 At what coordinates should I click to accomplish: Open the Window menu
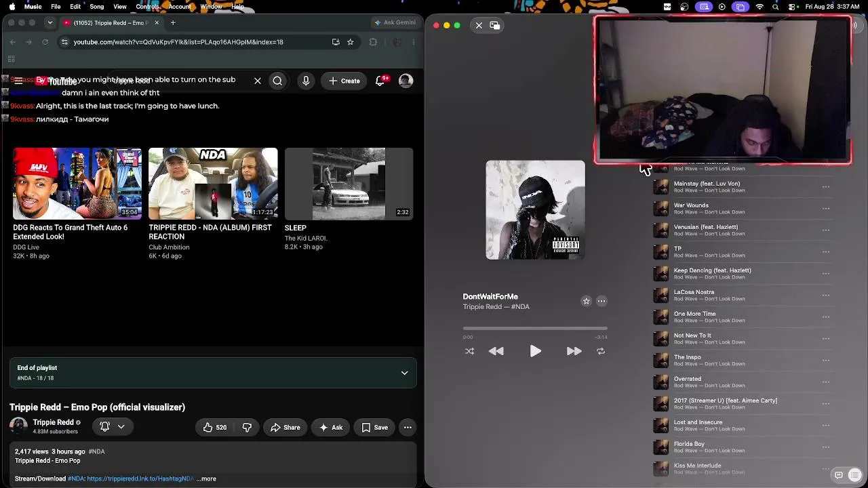click(x=211, y=7)
